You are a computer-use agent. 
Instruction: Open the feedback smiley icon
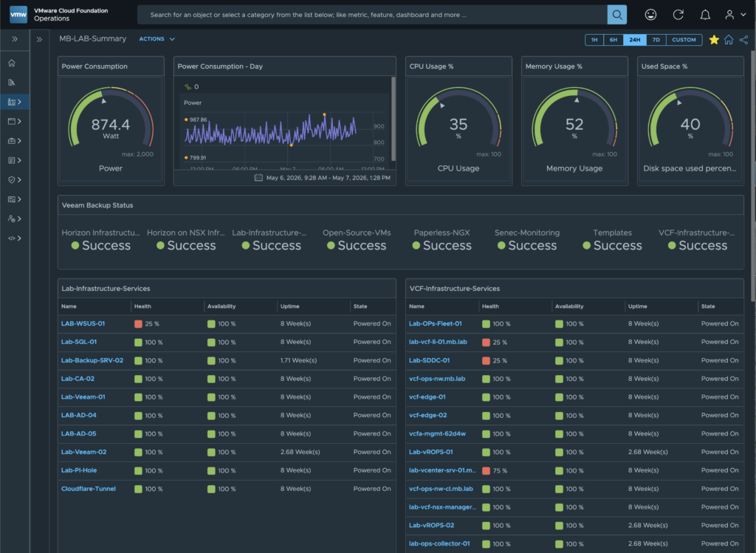650,15
